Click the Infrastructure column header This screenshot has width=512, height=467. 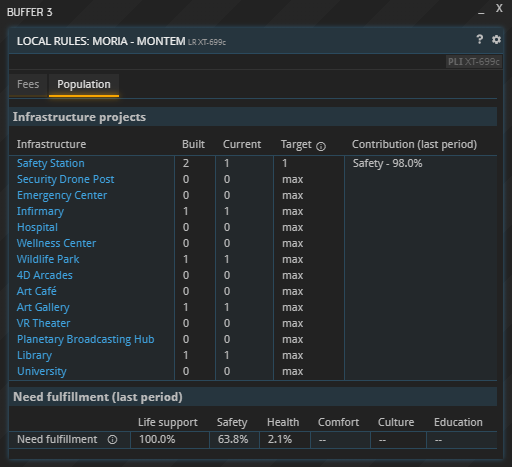tap(51, 144)
